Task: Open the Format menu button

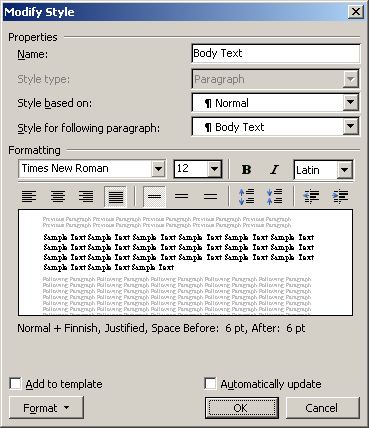Action: pos(46,408)
